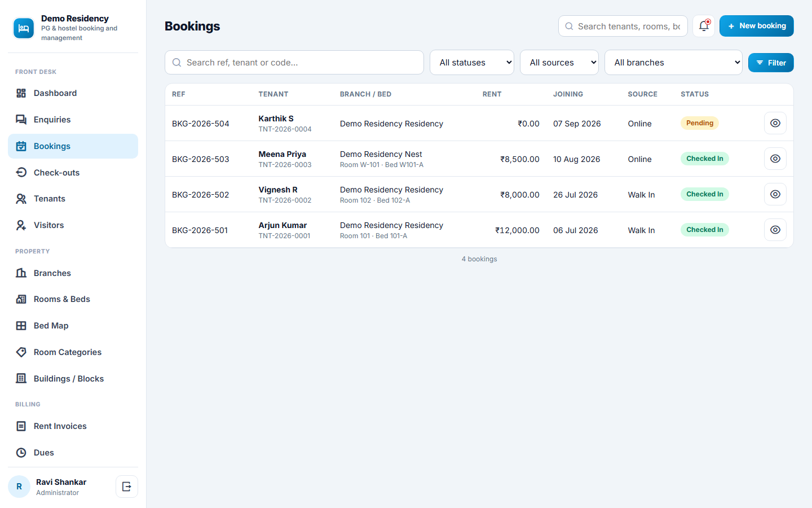812x508 pixels.
Task: Open Rent Invoices in sidebar
Action: 73,426
